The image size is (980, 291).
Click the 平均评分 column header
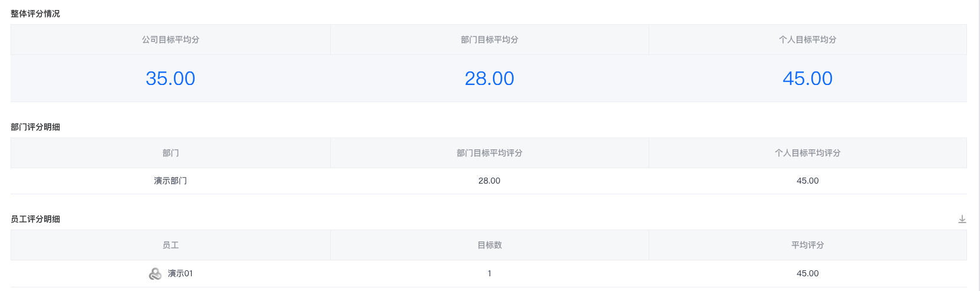(808, 245)
